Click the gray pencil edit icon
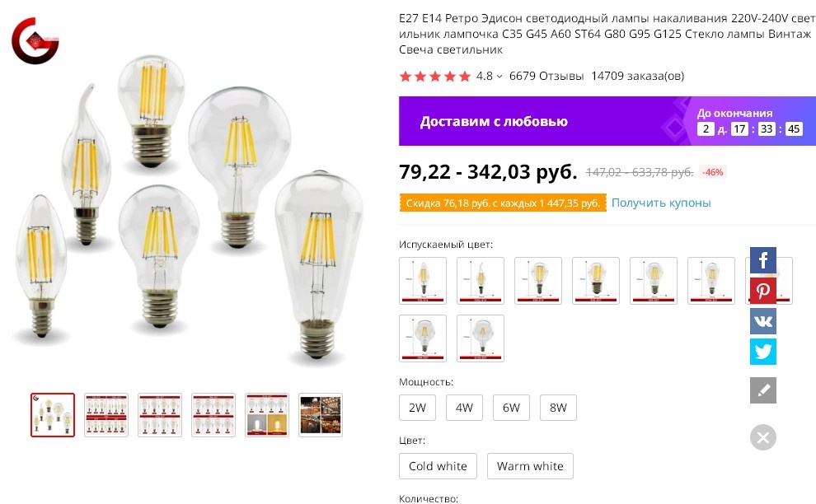Viewport: 816px width, 504px height. (x=762, y=390)
